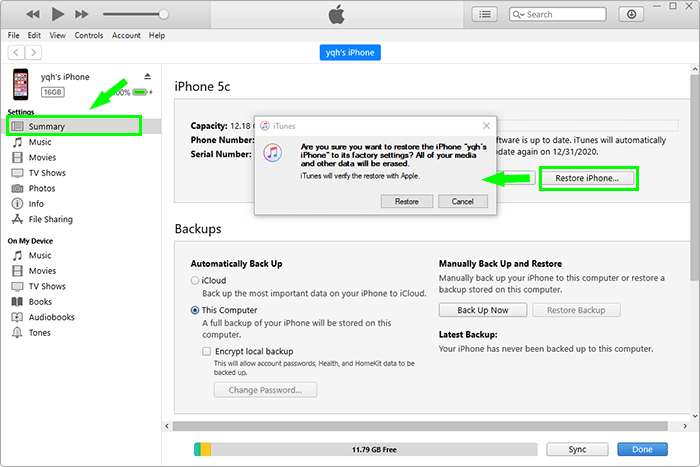The image size is (700, 467).
Task: Click the Sync button
Action: tap(577, 449)
